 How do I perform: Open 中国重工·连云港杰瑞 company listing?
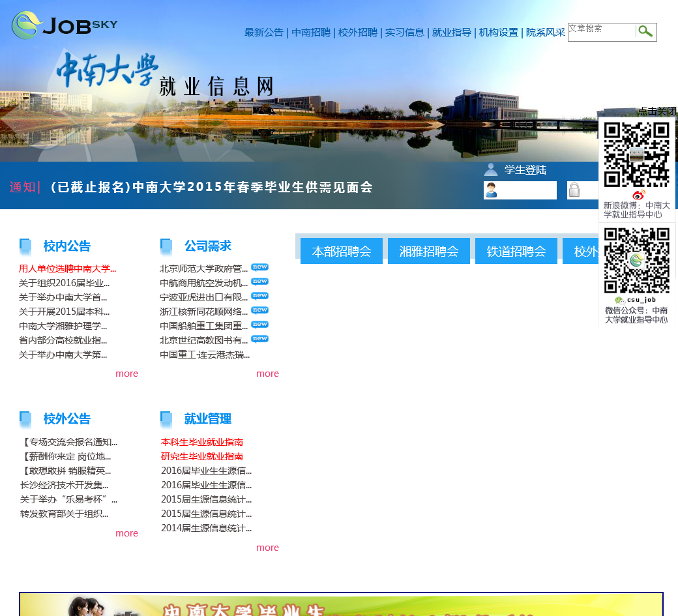point(205,355)
